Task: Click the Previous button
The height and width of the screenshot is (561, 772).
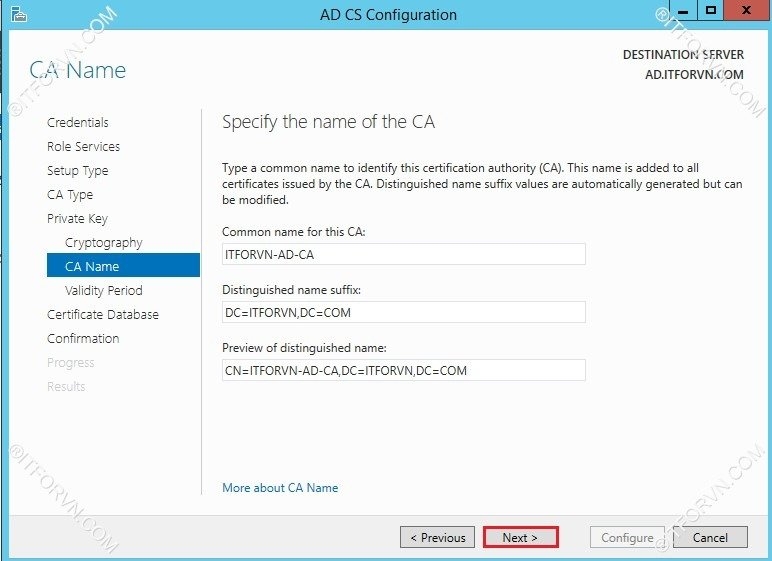Action: 437,538
